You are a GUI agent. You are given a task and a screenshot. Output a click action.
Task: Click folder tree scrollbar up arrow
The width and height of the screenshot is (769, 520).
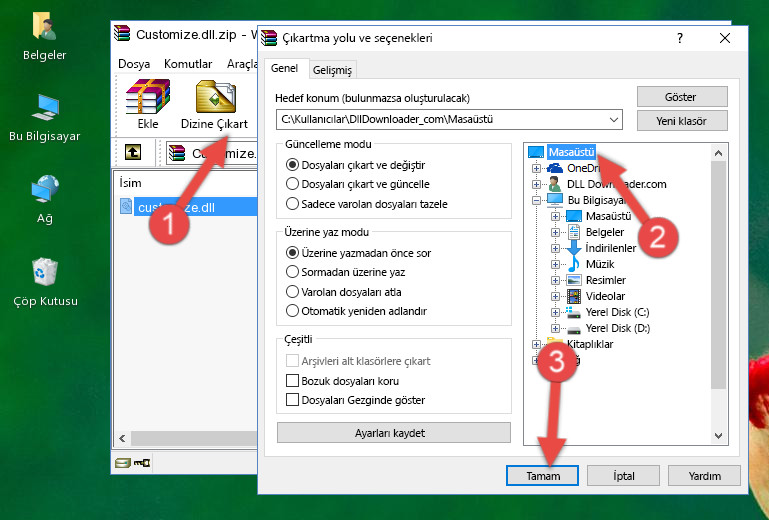pos(718,153)
